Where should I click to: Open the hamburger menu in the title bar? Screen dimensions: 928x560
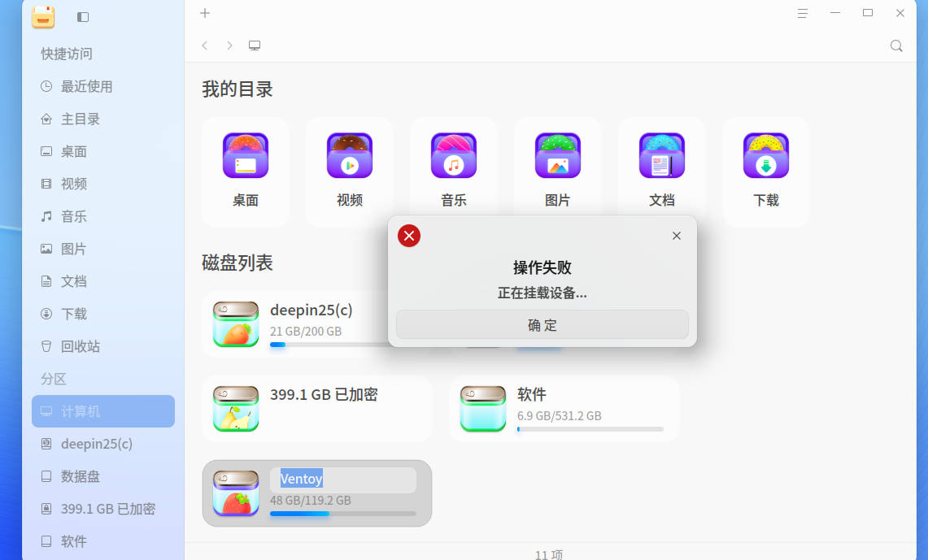point(803,13)
